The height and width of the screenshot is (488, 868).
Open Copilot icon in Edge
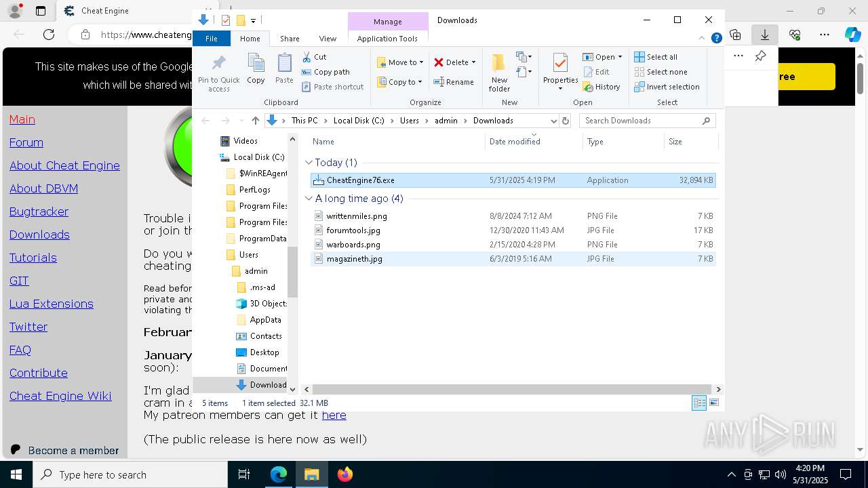click(x=852, y=35)
